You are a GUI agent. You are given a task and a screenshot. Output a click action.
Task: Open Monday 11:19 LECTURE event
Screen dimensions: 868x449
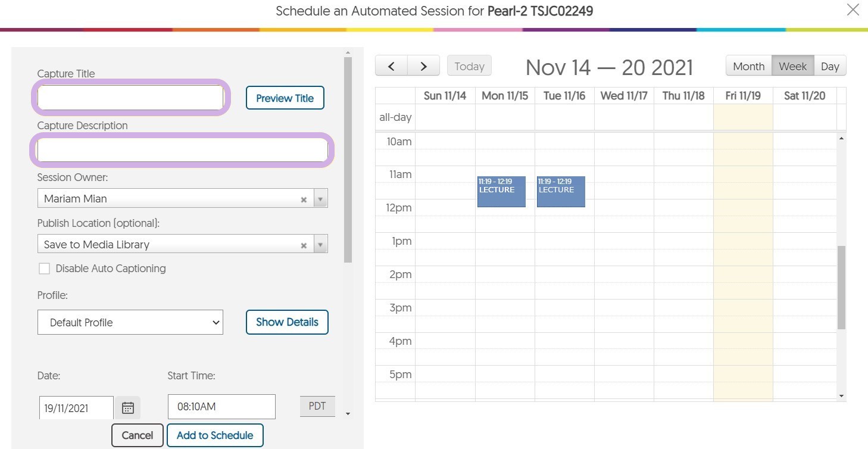point(501,192)
